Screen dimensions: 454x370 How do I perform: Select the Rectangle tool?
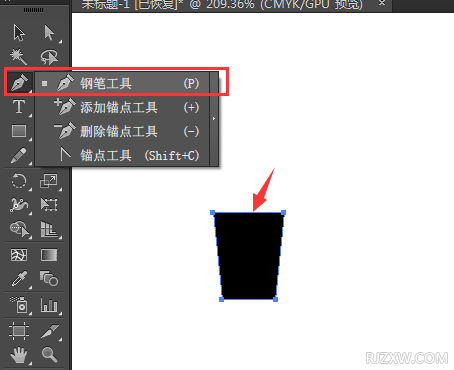tap(19, 131)
